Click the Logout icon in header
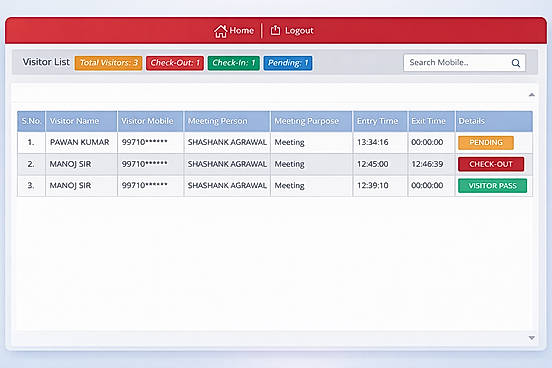Image resolution: width=552 pixels, height=368 pixels. click(x=275, y=31)
